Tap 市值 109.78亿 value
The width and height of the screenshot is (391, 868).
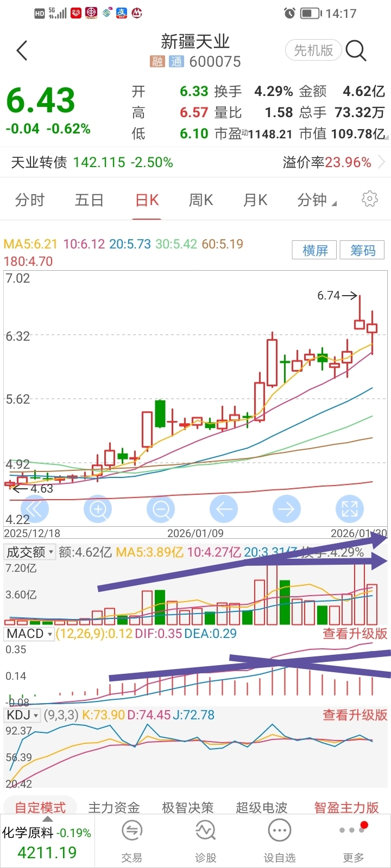coord(342,133)
